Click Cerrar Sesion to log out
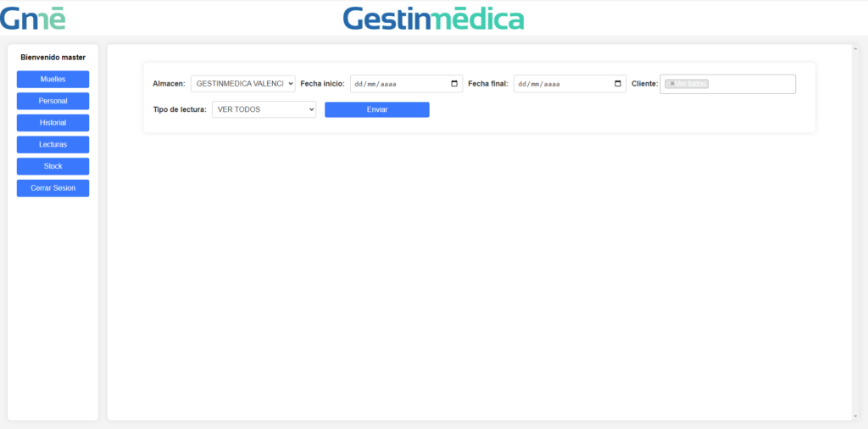 point(53,188)
